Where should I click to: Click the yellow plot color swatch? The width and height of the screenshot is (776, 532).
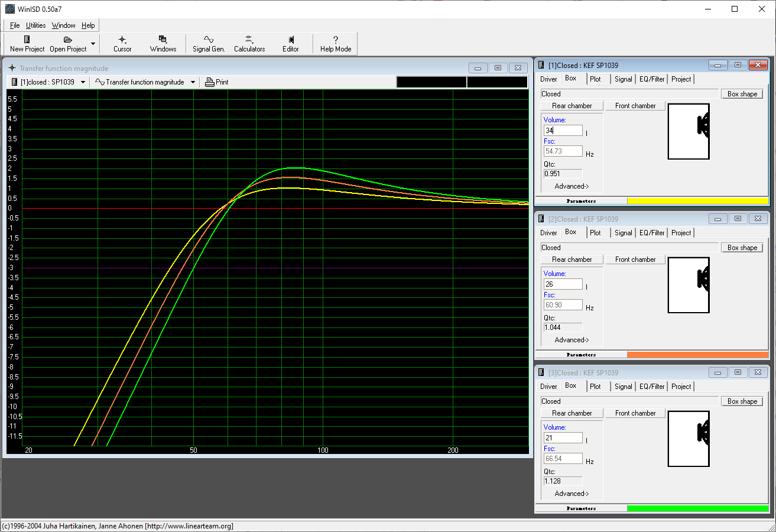(x=697, y=201)
